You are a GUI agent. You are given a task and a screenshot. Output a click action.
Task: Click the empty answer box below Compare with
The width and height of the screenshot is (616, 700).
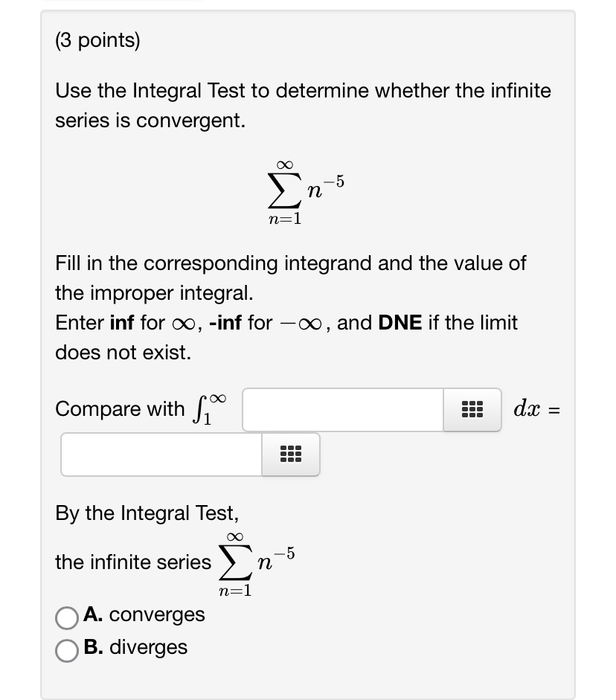(x=160, y=455)
